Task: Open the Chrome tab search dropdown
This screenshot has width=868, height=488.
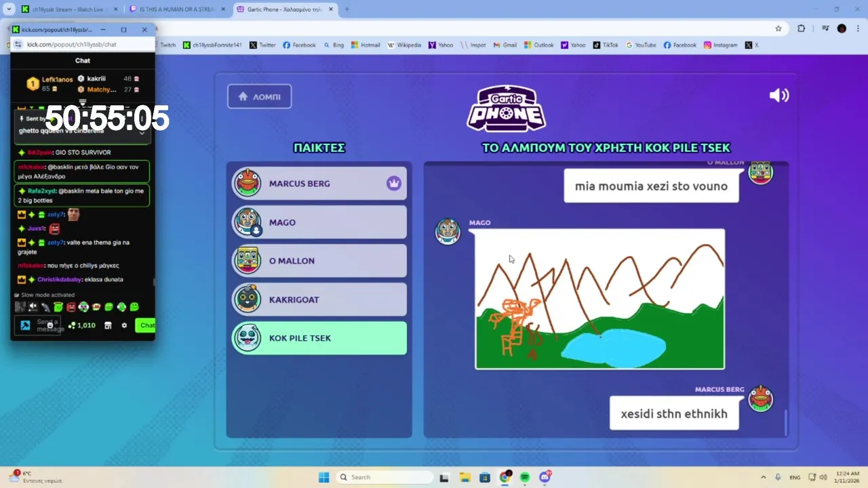Action: (x=9, y=9)
